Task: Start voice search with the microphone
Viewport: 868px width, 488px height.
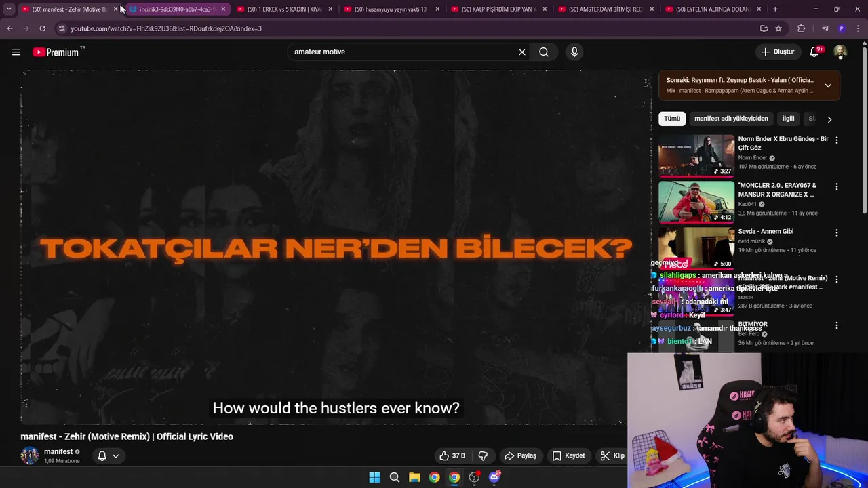Action: click(574, 52)
